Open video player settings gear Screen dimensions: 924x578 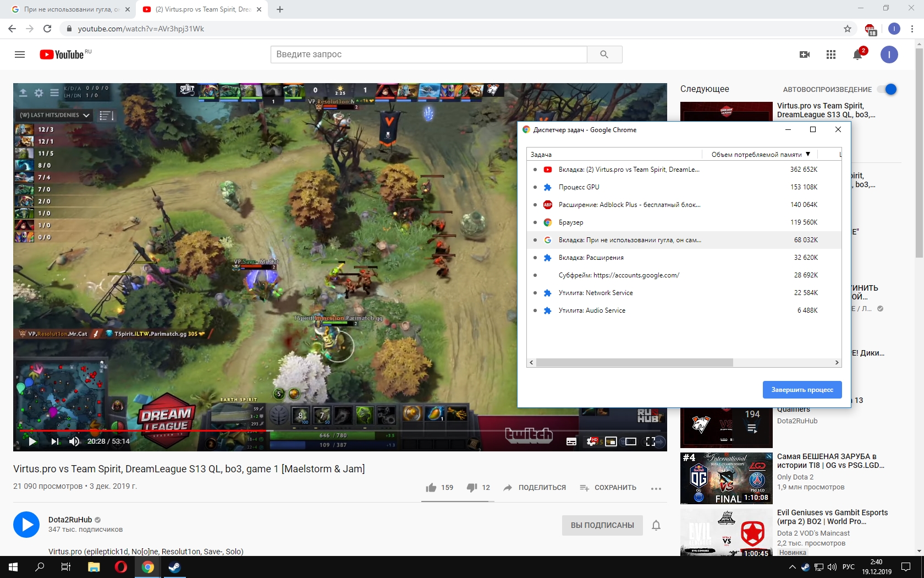[592, 441]
